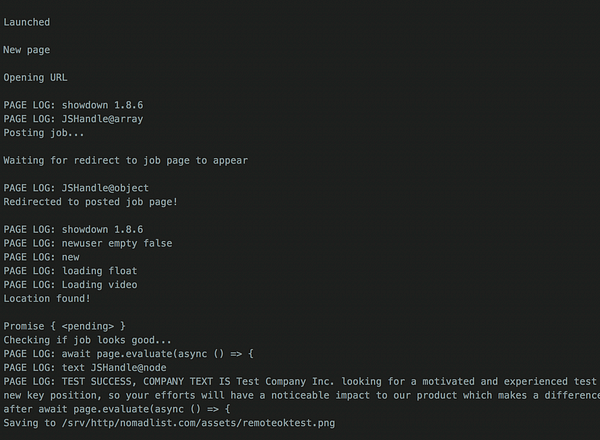The image size is (600, 440).
Task: Select the 'Location found!' line
Action: coord(47,298)
